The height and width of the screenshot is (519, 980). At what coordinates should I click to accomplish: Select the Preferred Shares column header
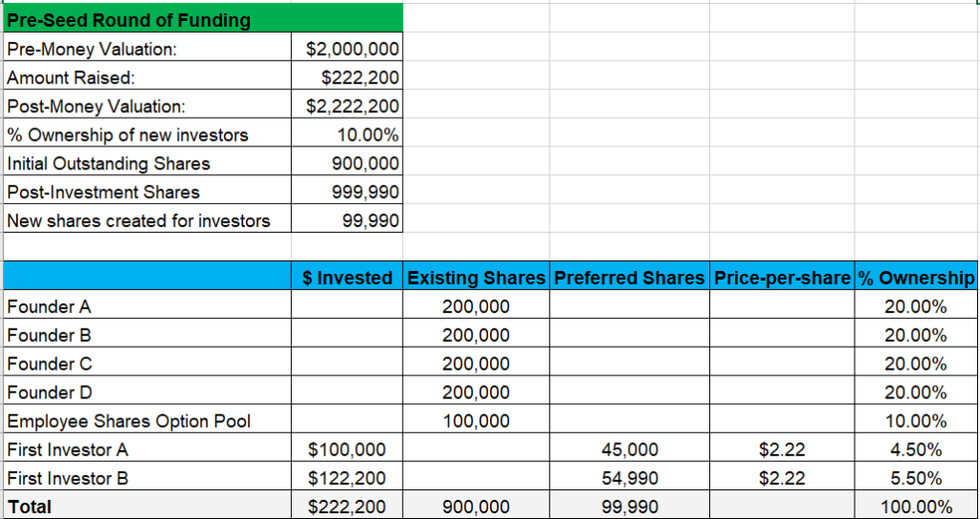point(630,279)
